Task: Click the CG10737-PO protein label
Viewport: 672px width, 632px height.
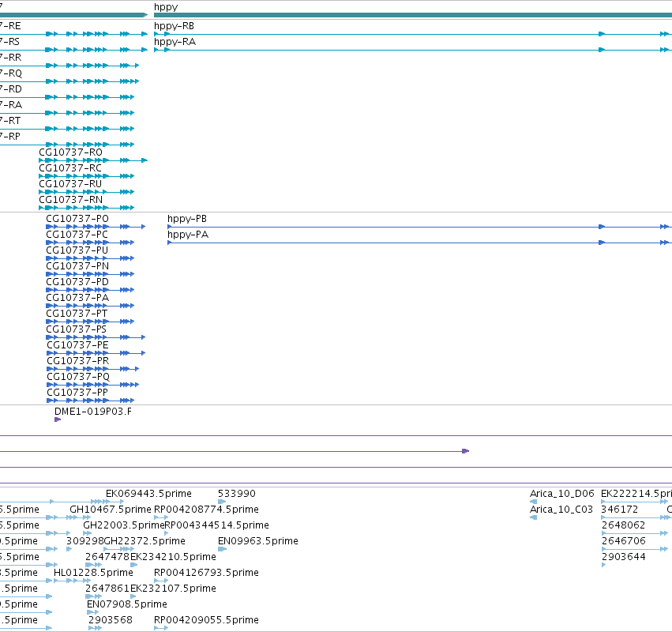Action: click(x=77, y=219)
